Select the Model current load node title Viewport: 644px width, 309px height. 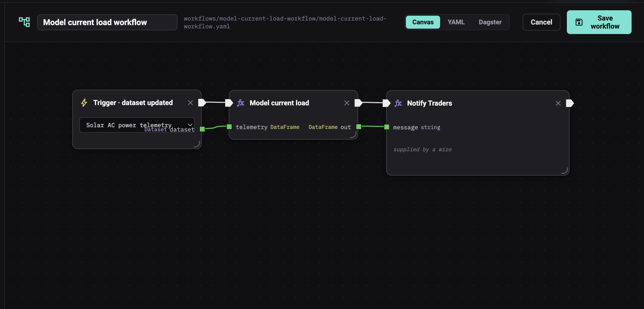[279, 103]
